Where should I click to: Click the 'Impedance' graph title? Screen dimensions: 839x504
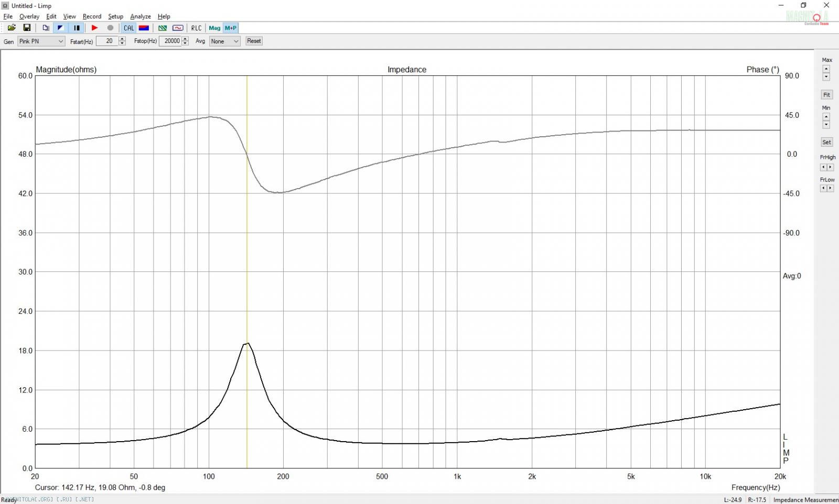point(407,70)
